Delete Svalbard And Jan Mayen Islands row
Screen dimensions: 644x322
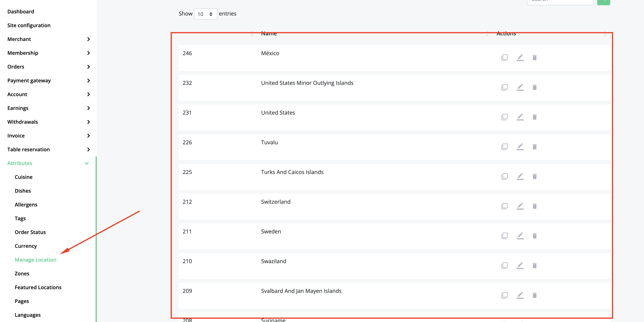[535, 296]
